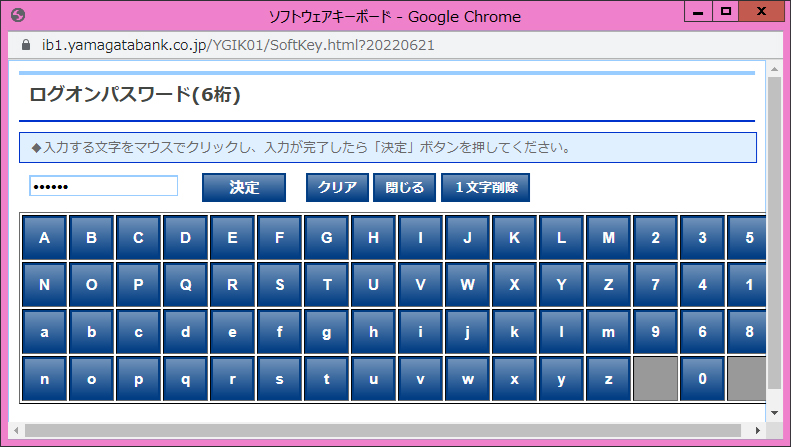
Task: Select the digit 2 key
Action: pos(655,238)
